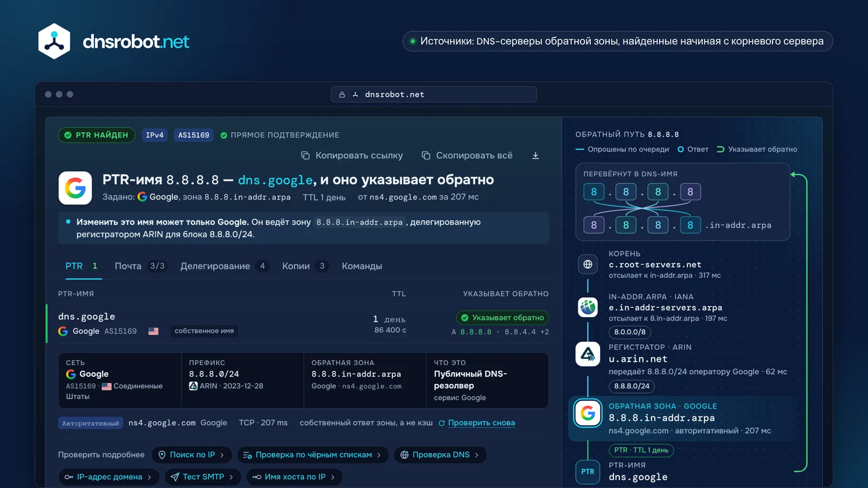Click the ARIN icon at РЕГИСТРАТОР step
The height and width of the screenshot is (488, 868).
[x=588, y=355]
